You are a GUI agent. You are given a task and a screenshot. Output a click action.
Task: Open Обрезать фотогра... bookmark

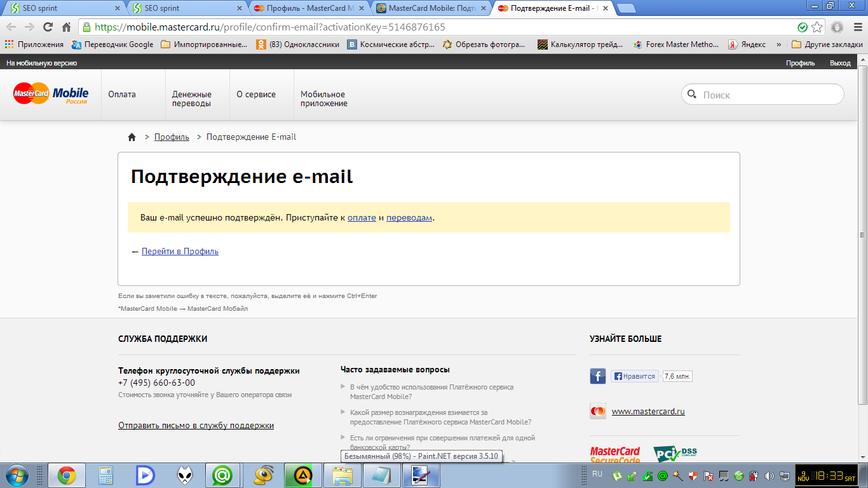click(x=484, y=44)
